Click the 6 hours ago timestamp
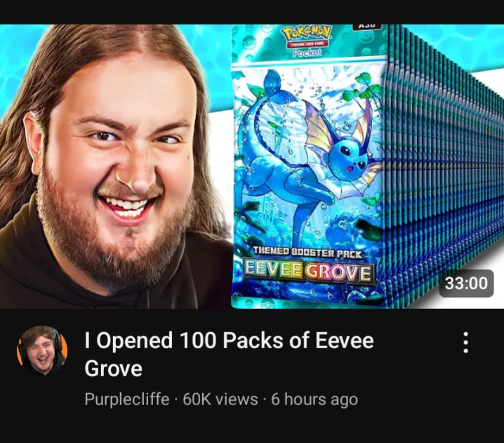This screenshot has height=443, width=504. point(314,399)
